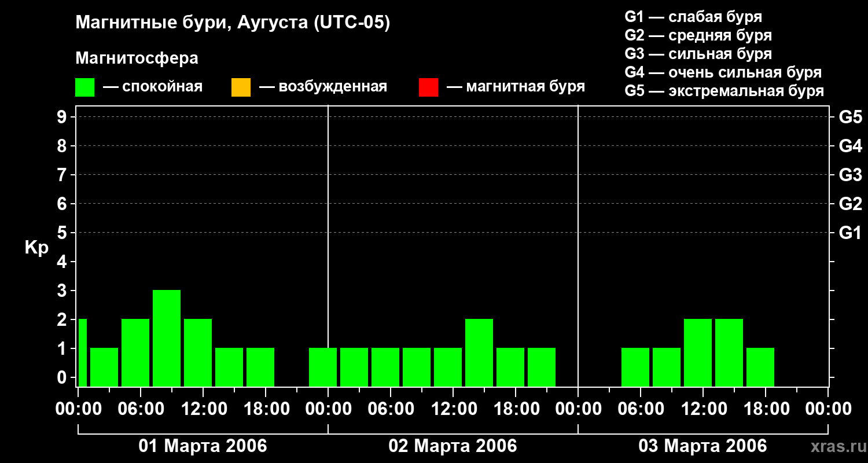Click the G2 средняя буря legend entry
Screen dimensions: 868x463
point(698,35)
